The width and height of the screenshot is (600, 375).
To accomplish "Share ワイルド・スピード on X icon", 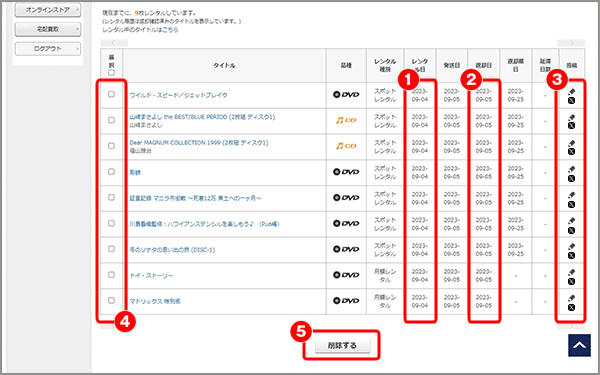I will [x=571, y=101].
